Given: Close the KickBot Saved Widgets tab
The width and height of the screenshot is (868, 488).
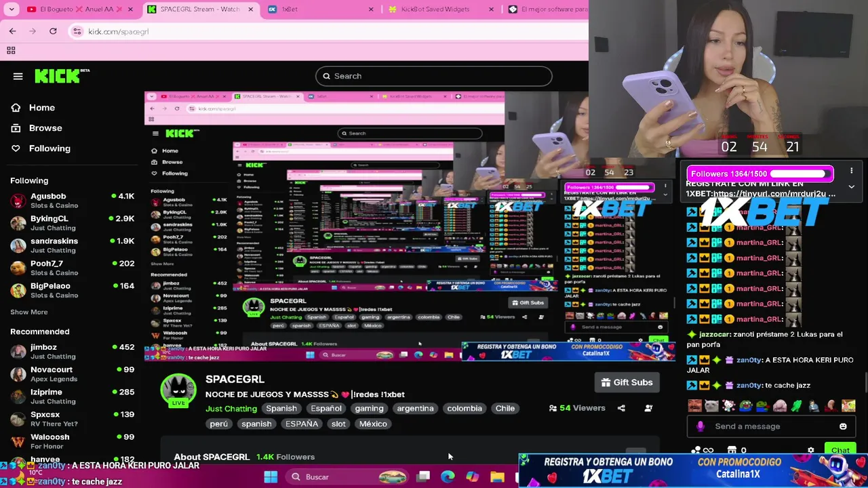Looking at the screenshot, I should pos(492,9).
